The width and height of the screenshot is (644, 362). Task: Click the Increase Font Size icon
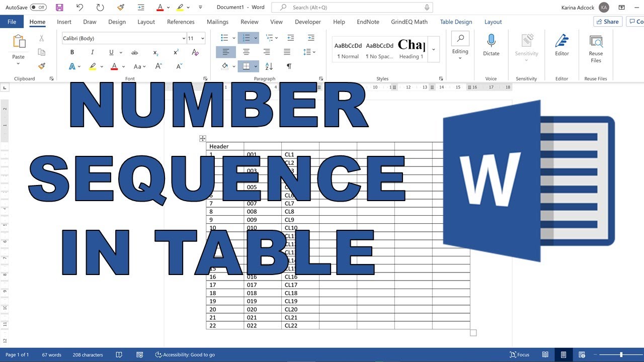(x=158, y=66)
